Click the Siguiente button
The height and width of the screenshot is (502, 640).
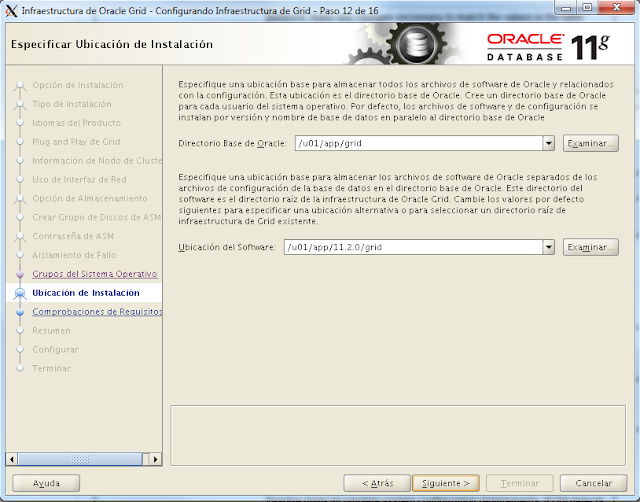coord(446,483)
